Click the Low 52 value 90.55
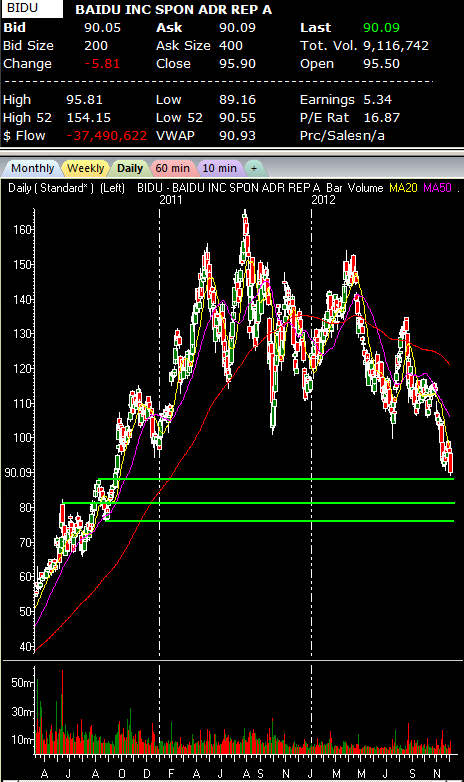The image size is (464, 782). point(237,118)
